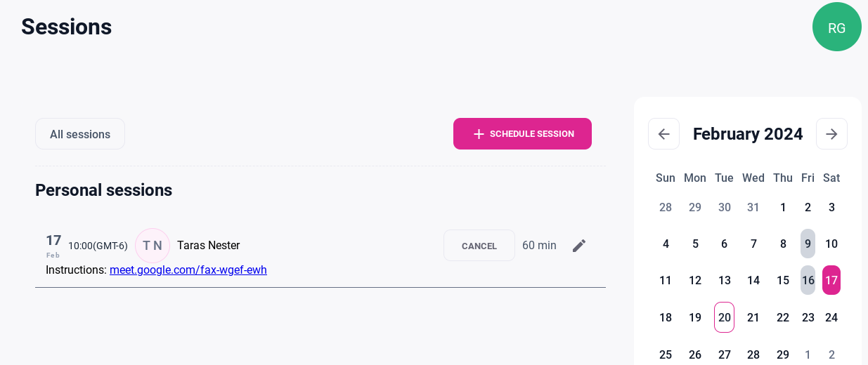Screen dimensions: 868x365
Task: Cancel the Taras Nester session
Action: (x=479, y=246)
